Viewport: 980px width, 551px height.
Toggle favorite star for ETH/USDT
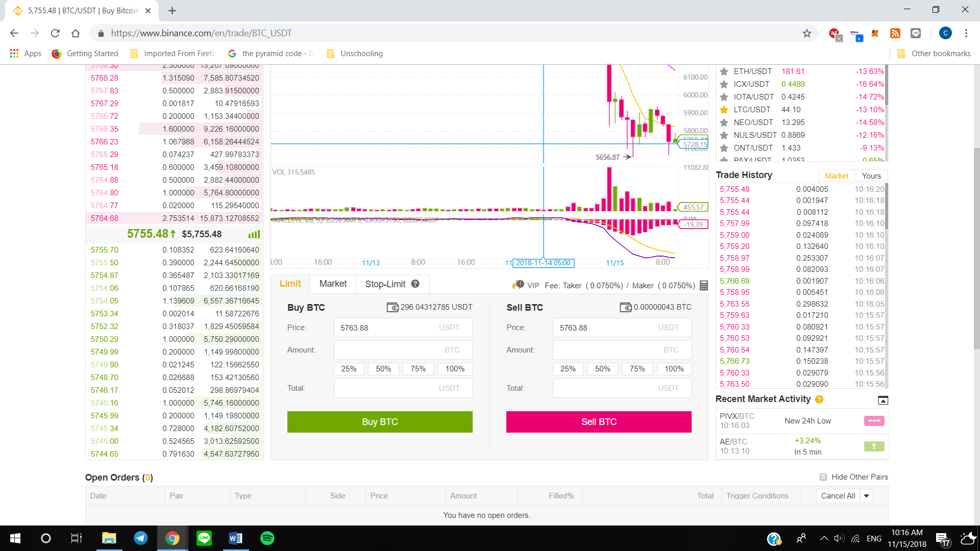724,71
